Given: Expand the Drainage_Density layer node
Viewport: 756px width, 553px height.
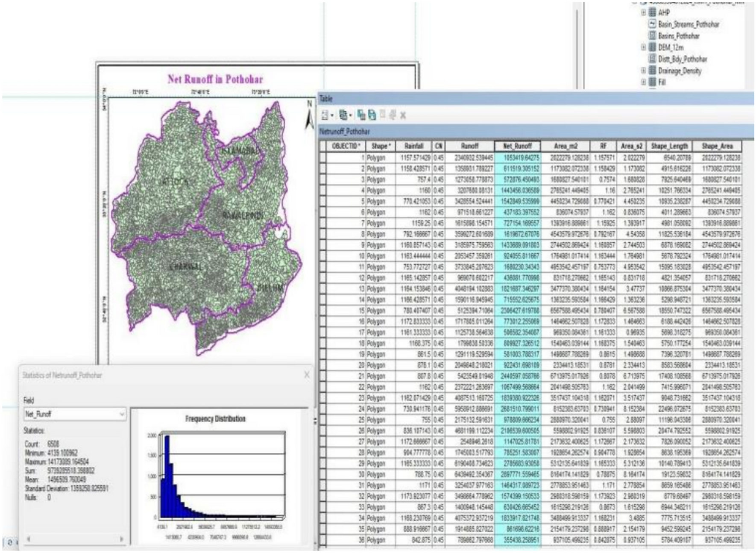Looking at the screenshot, I should 643,71.
